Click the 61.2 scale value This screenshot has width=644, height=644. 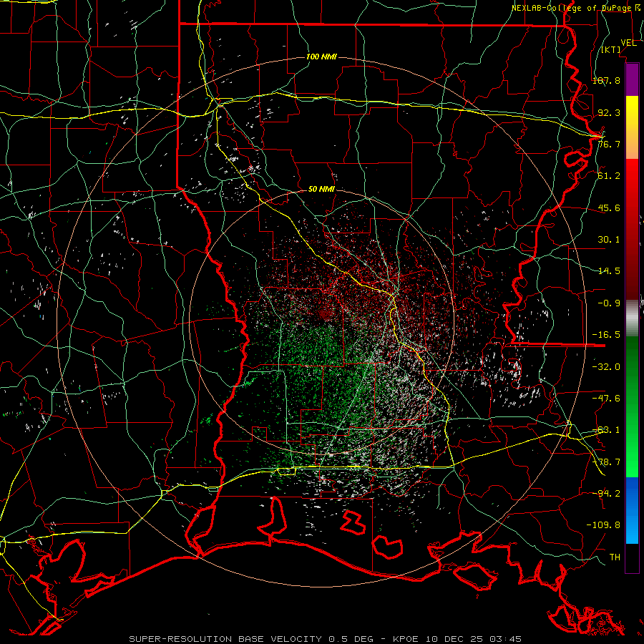[609, 176]
